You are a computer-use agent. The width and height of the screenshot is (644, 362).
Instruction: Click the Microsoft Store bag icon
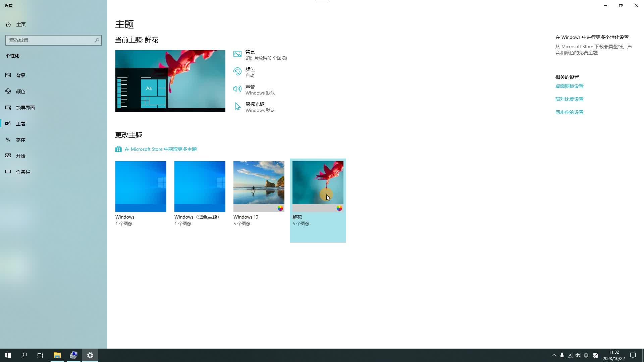(x=118, y=149)
